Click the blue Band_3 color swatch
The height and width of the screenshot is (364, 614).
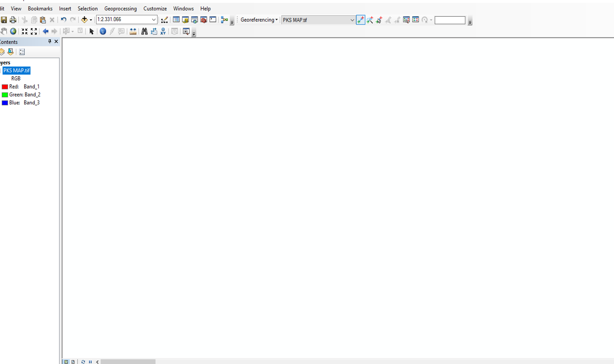[5, 103]
